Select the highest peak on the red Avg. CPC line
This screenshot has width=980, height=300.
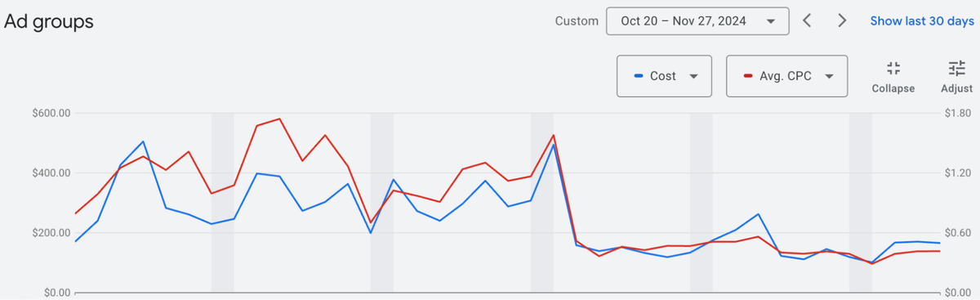tap(279, 119)
